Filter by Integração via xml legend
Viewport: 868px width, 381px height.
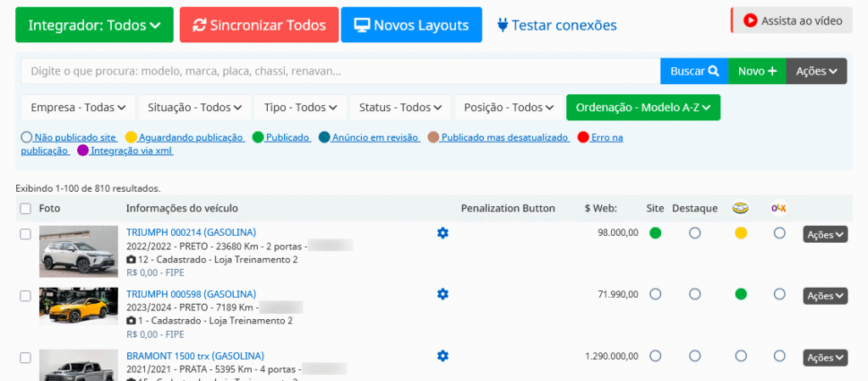[125, 150]
